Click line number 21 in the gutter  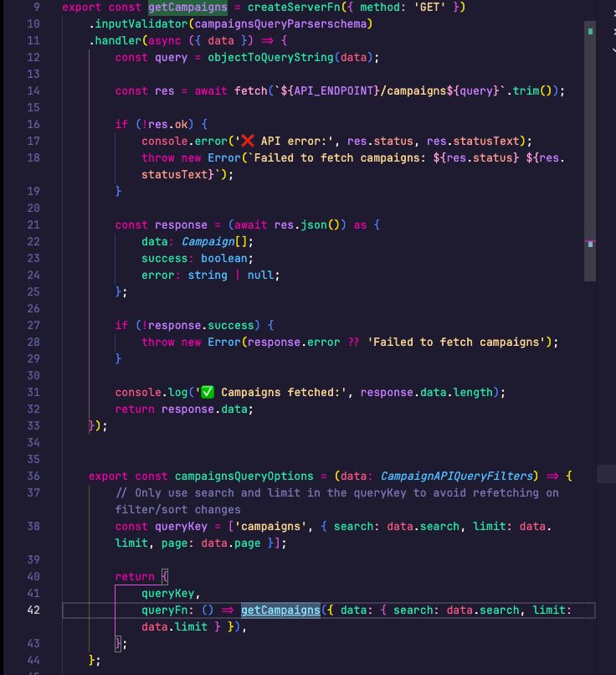(33, 224)
